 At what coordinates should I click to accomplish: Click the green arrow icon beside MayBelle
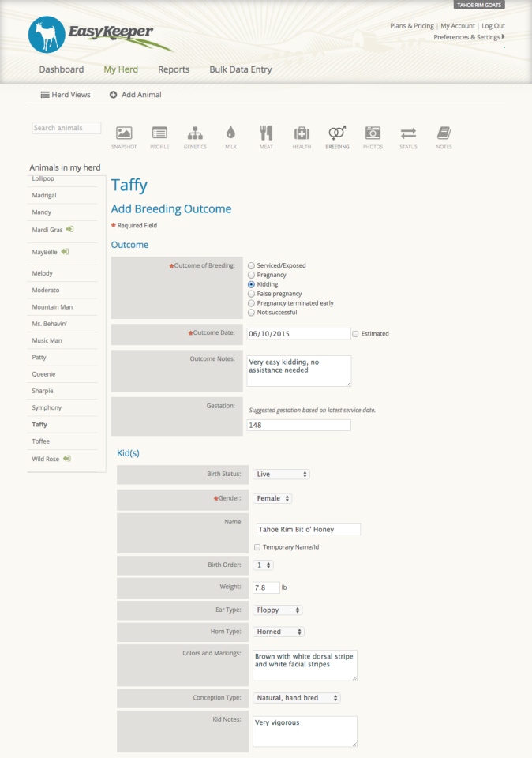(x=65, y=251)
